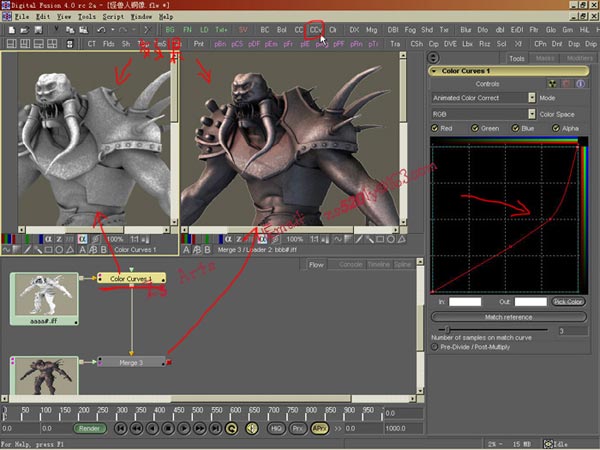The width and height of the screenshot is (600, 450).
Task: Add a Background (BG) tool
Action: point(170,30)
